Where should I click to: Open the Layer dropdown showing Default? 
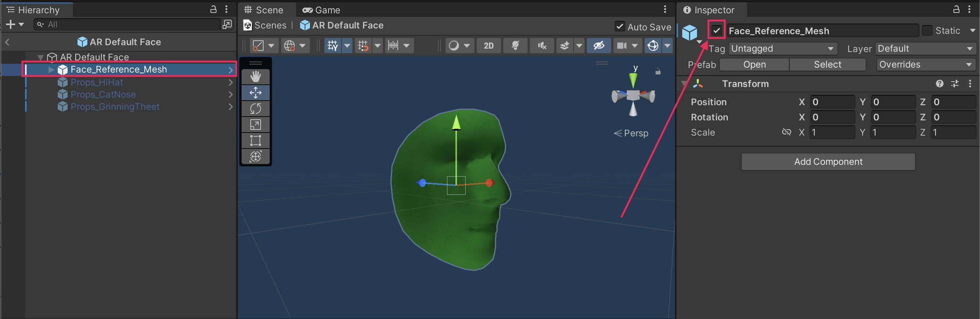point(925,49)
